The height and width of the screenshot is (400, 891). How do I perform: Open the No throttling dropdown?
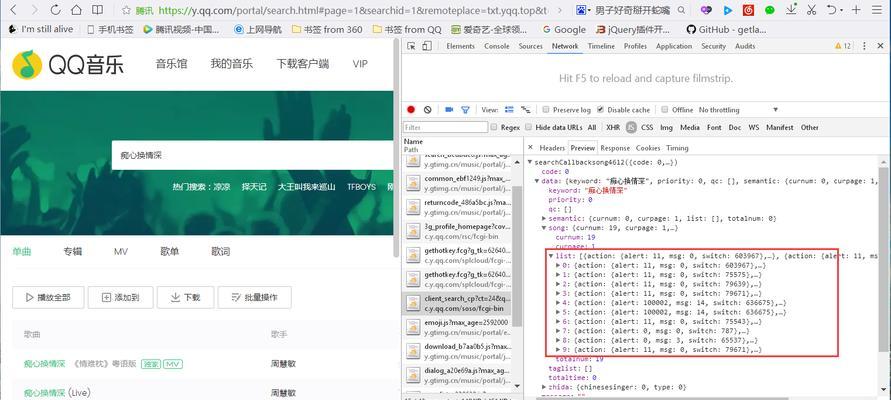pyautogui.click(x=738, y=110)
